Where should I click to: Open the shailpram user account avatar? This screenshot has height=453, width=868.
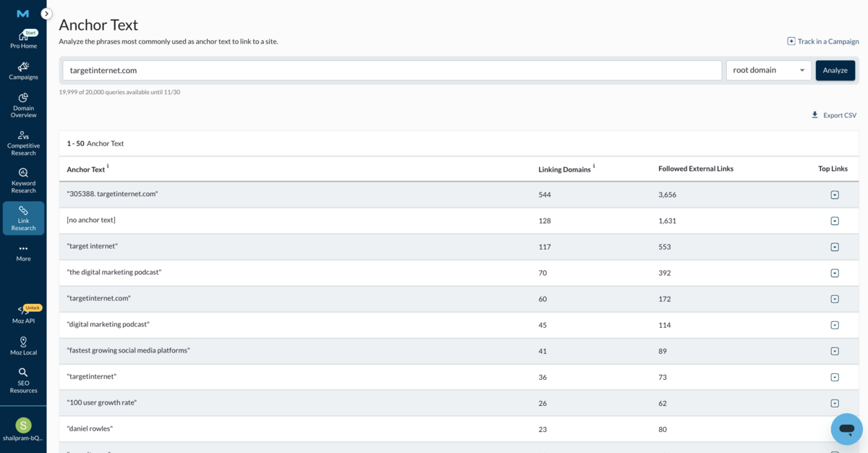(x=23, y=426)
